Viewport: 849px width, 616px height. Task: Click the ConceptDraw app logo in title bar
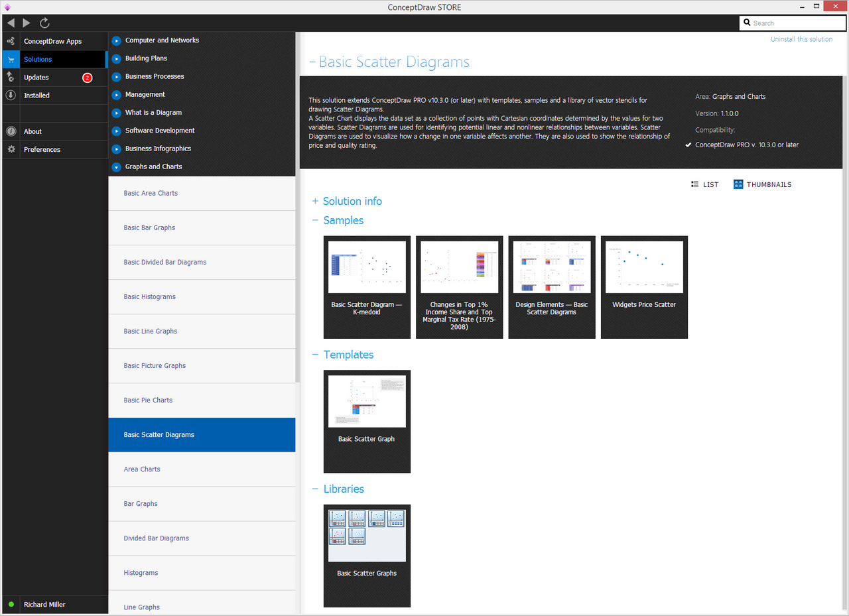(x=7, y=7)
